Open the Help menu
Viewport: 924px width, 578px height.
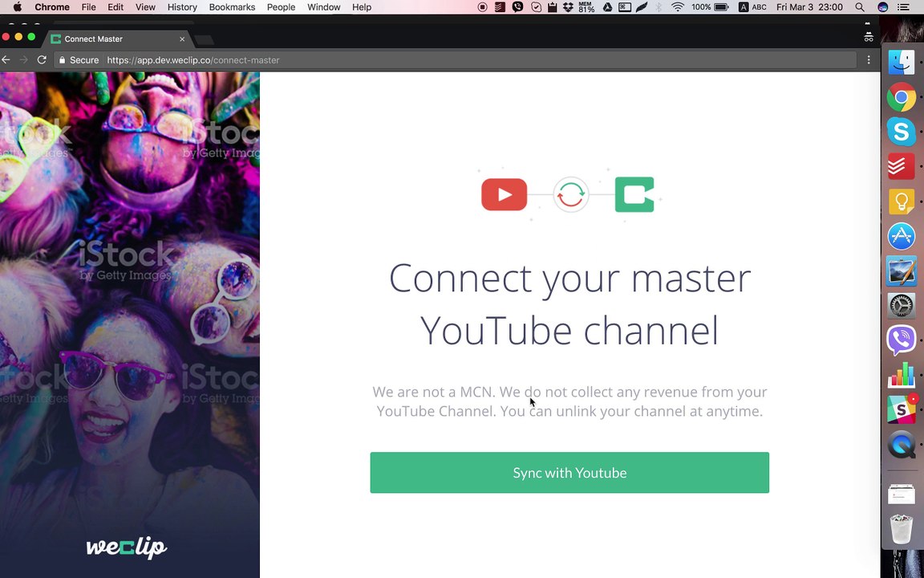coord(362,7)
